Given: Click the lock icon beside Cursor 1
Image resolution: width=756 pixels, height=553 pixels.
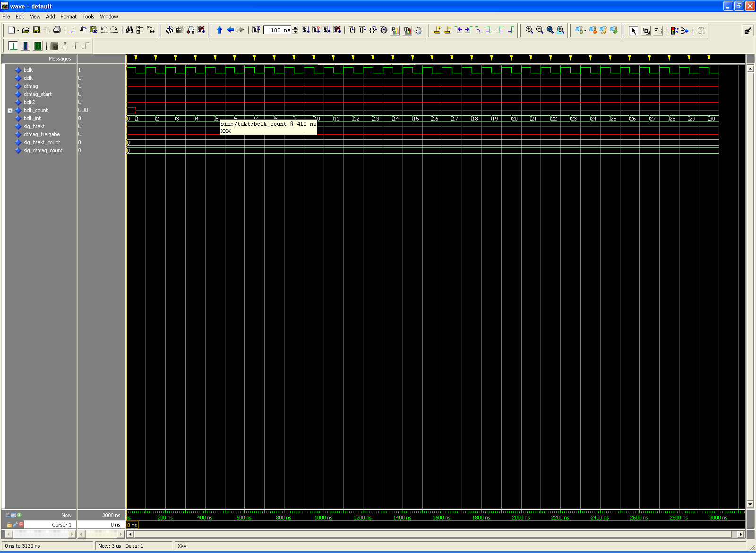Looking at the screenshot, I should 9,525.
